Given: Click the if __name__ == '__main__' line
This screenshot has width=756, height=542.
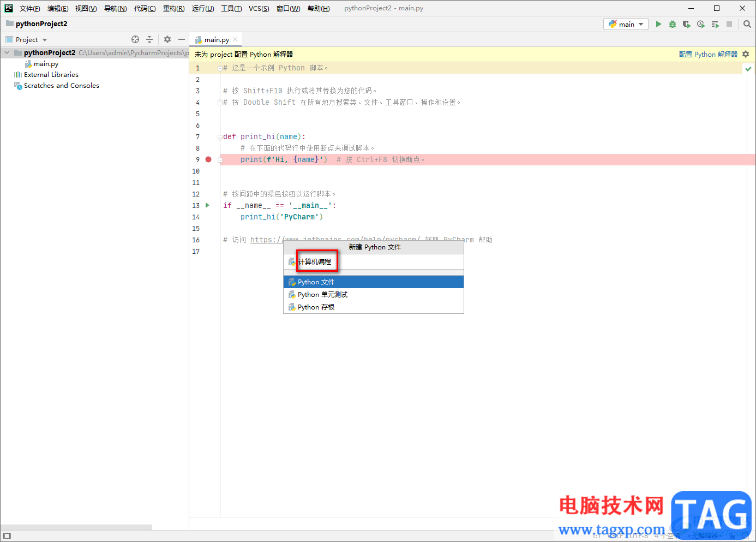Looking at the screenshot, I should (280, 205).
